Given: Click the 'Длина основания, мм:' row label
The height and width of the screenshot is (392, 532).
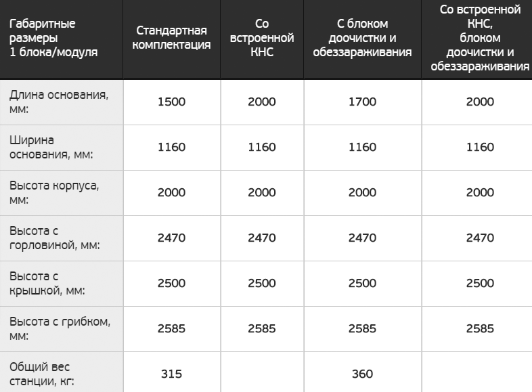Looking at the screenshot, I should click(58, 102).
